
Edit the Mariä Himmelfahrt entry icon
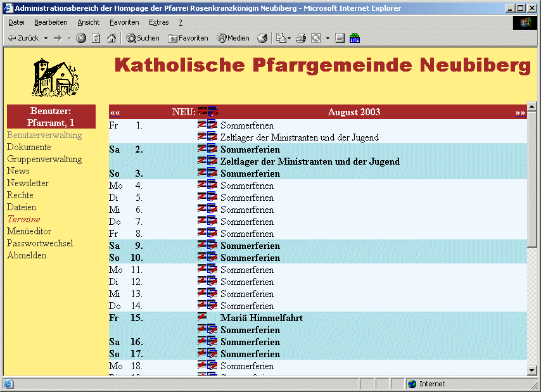(x=202, y=317)
